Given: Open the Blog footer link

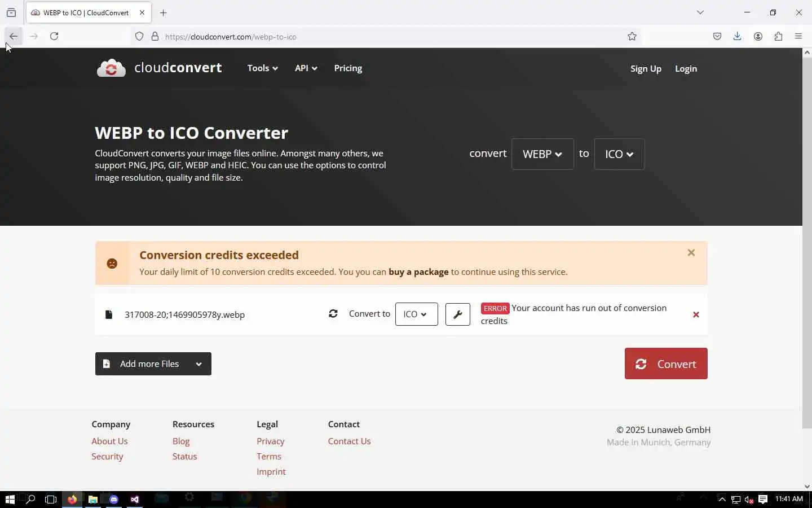Looking at the screenshot, I should point(181,441).
